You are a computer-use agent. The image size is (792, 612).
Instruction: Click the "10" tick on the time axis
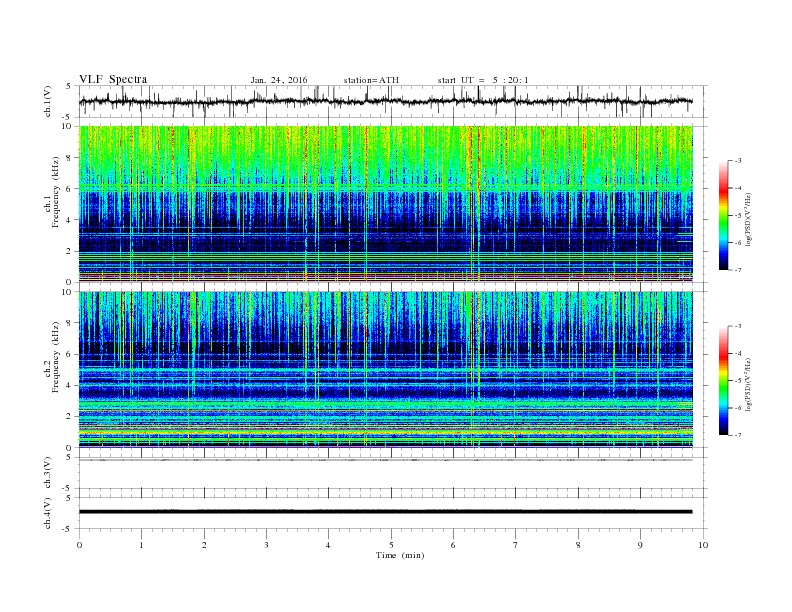(x=703, y=545)
